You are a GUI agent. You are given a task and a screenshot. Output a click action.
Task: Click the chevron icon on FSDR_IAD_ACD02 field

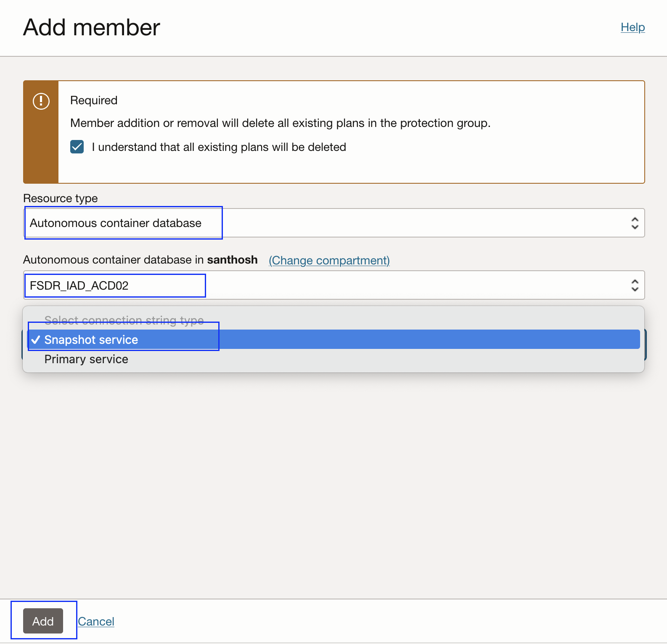tap(635, 285)
